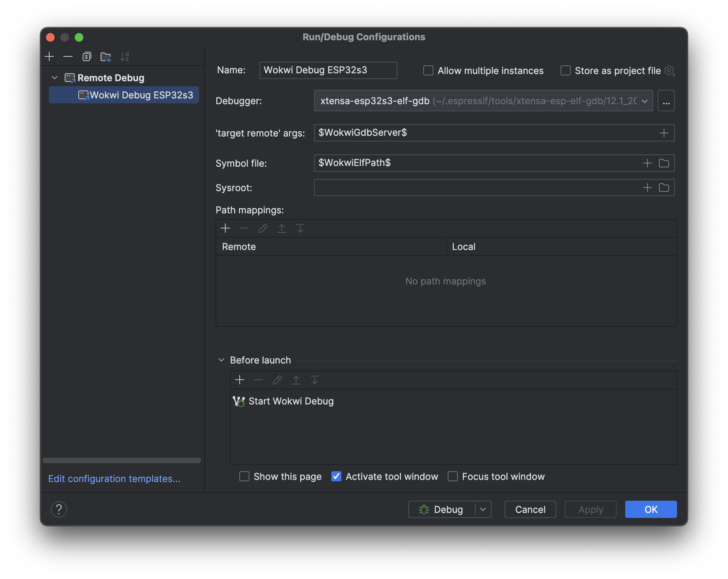Browse for debugger with ellipsis button
Image resolution: width=728 pixels, height=579 pixels.
(x=666, y=101)
